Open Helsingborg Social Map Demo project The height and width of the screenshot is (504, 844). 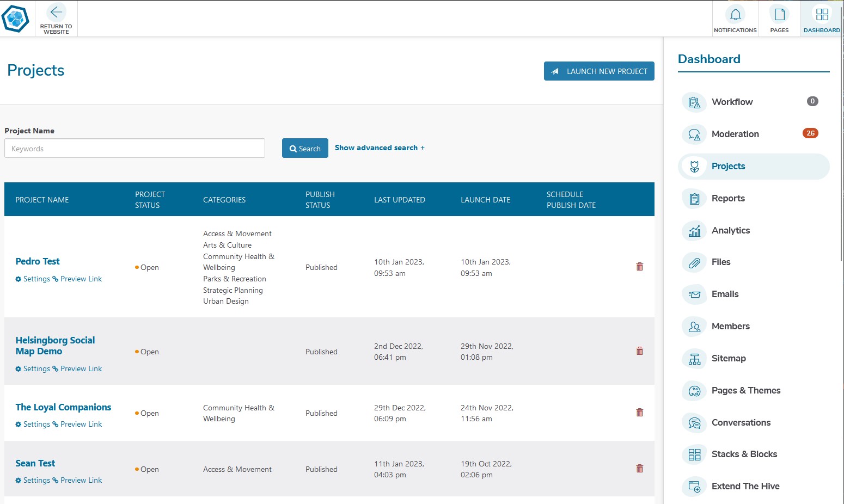(55, 346)
